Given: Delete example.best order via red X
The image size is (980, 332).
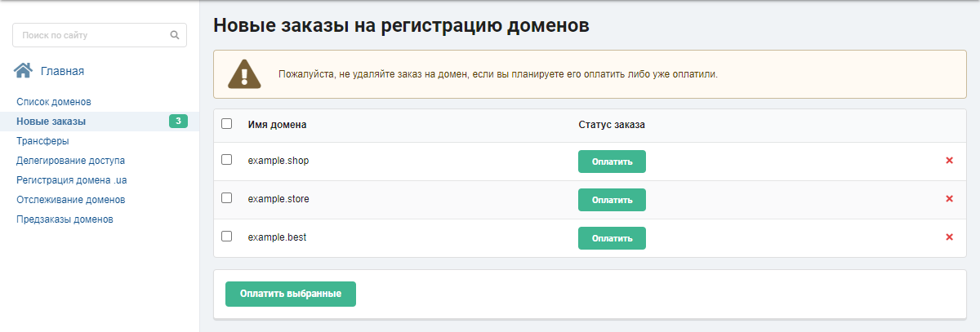Looking at the screenshot, I should (x=949, y=237).
